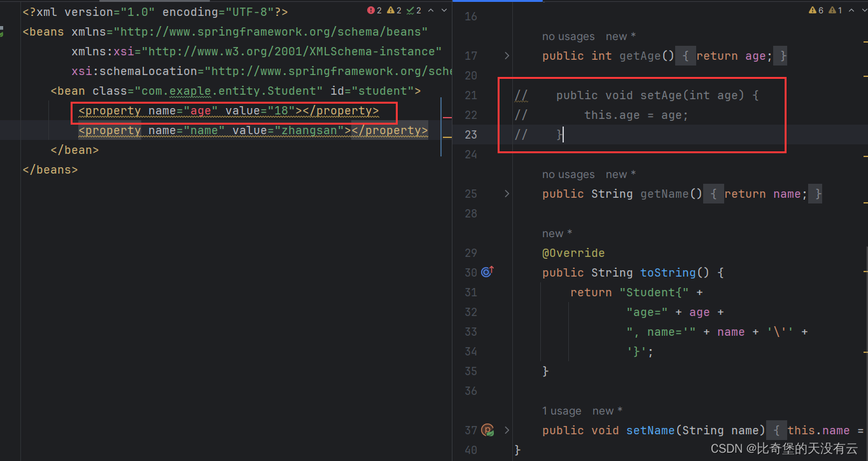Click the setName method name
This screenshot has height=461, width=868.
pyautogui.click(x=650, y=430)
